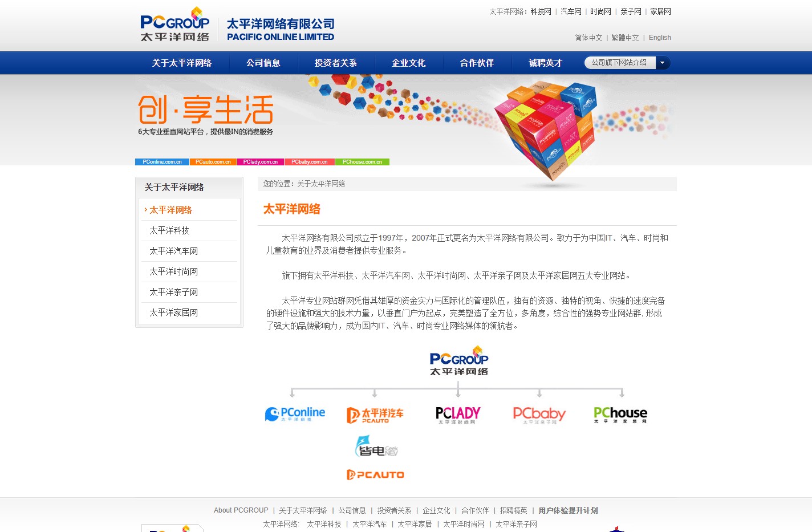Open 关于太平洋网络 in navigation bar
The image size is (812, 532).
tap(182, 63)
